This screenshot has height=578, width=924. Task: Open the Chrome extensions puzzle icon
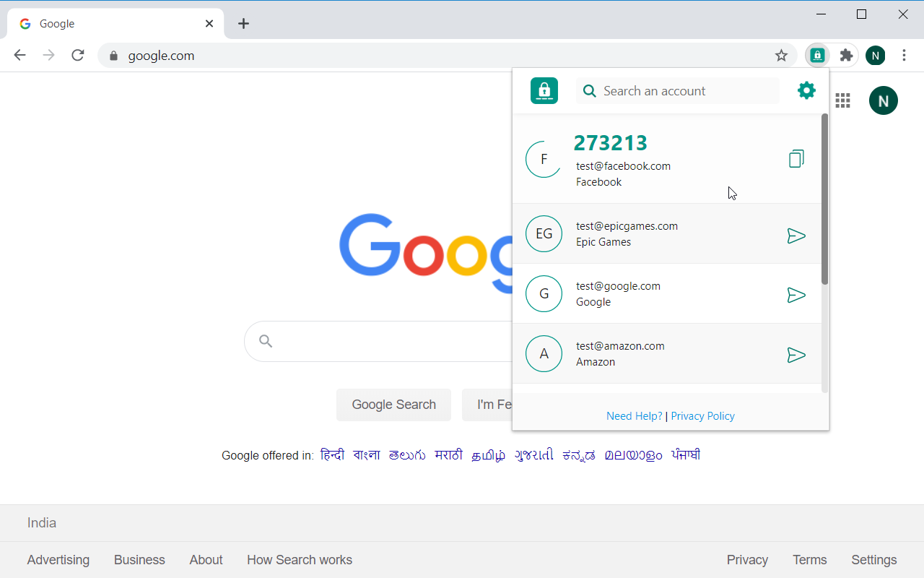846,55
